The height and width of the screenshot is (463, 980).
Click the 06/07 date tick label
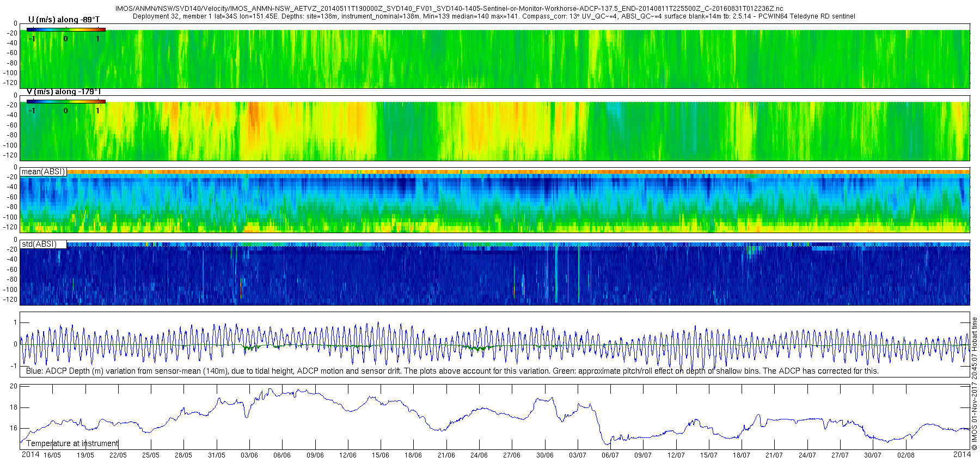[x=610, y=455]
